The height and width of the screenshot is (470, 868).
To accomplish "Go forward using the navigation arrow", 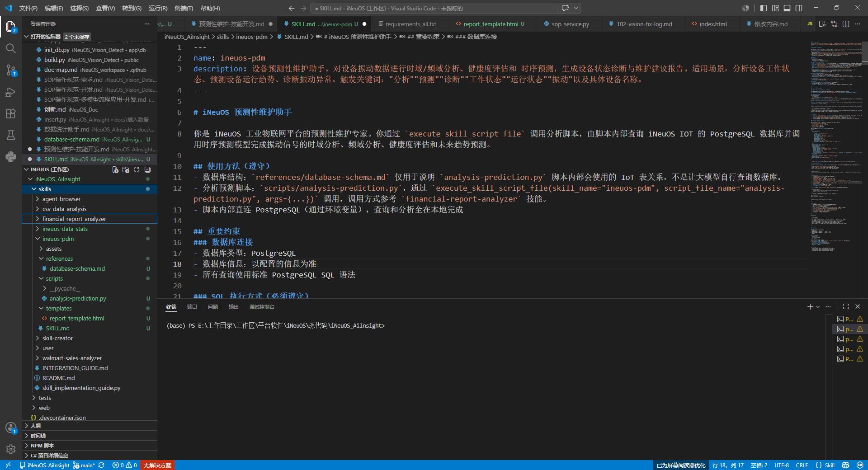I will [303, 8].
